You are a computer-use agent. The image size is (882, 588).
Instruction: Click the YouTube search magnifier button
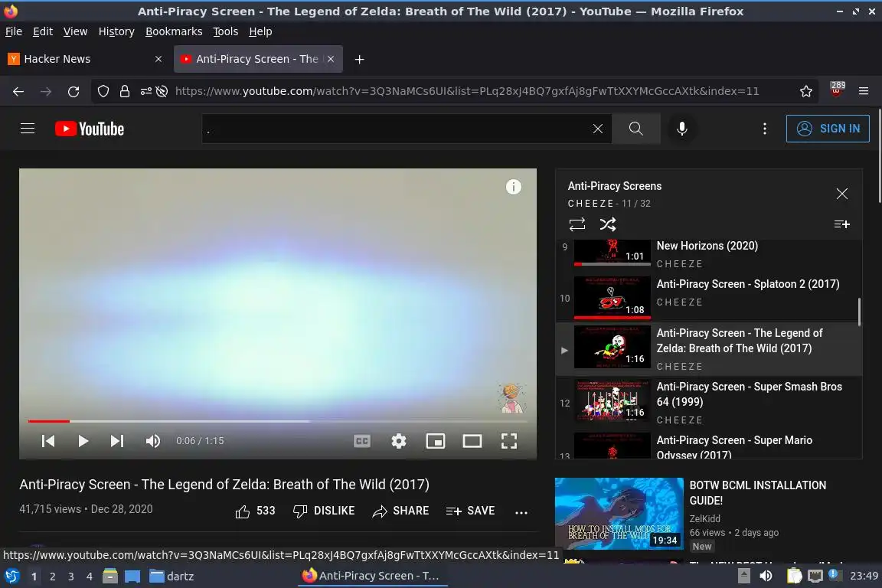(x=635, y=129)
